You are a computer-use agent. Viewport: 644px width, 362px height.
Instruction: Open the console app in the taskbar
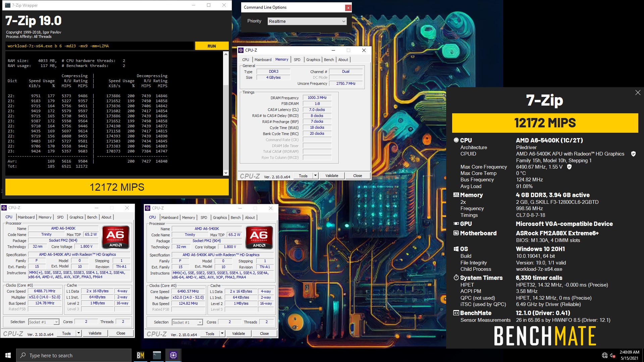click(157, 355)
